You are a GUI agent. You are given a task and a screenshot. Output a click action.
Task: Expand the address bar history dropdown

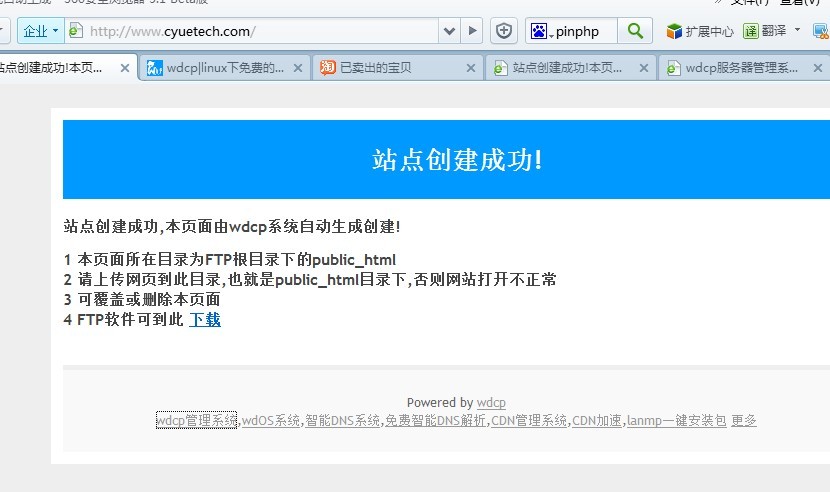click(x=449, y=31)
